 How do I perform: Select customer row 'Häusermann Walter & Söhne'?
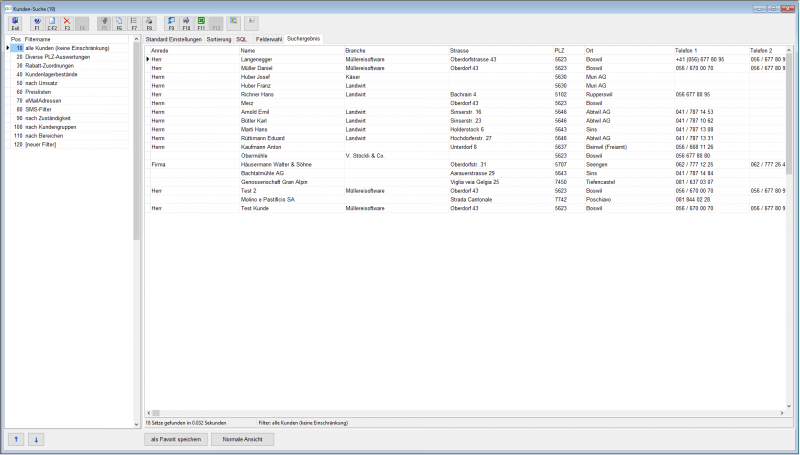pos(465,164)
